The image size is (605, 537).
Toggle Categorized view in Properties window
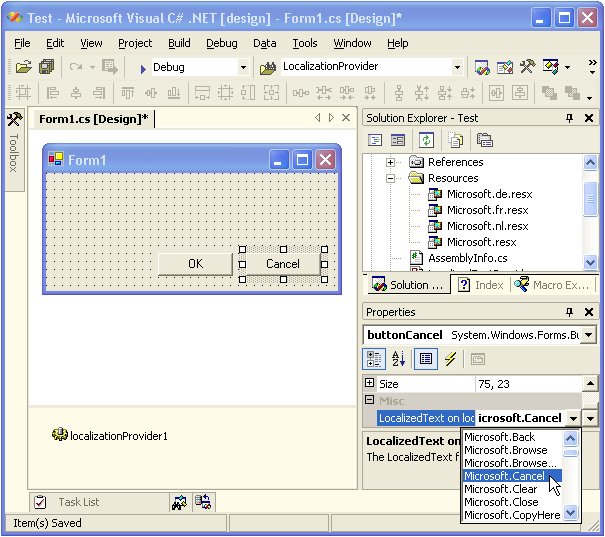374,359
